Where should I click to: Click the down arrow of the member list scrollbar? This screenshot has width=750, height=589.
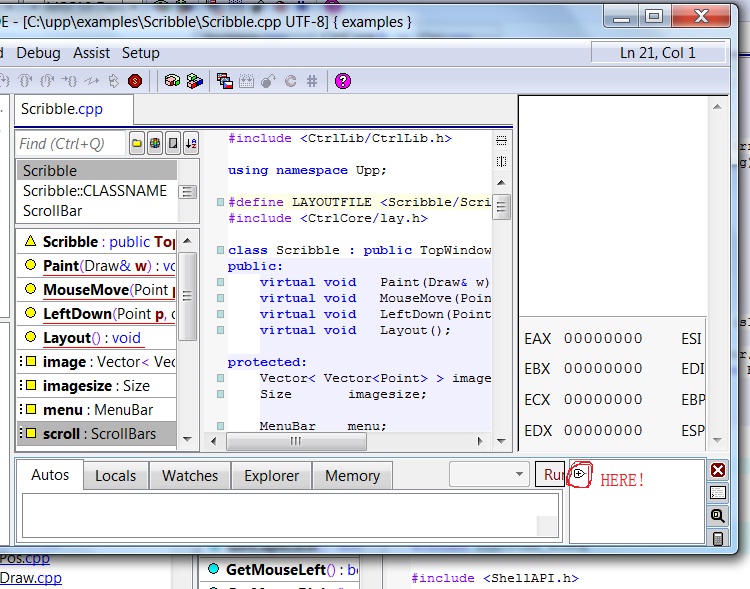pyautogui.click(x=188, y=437)
